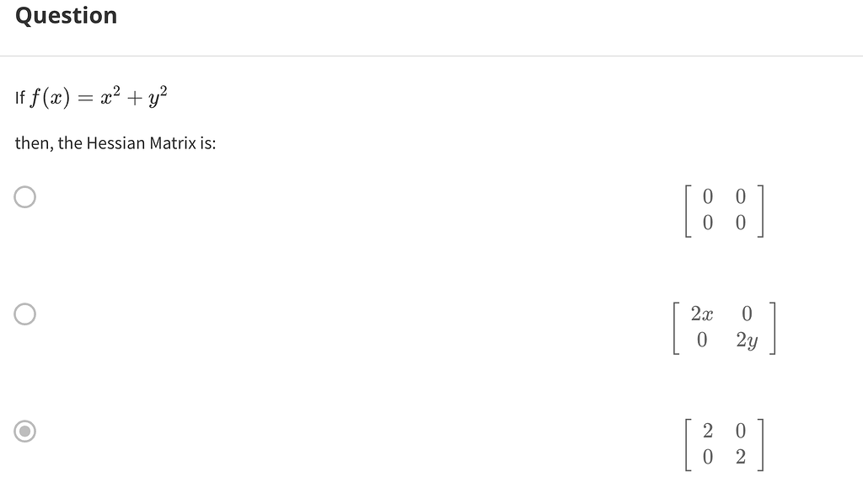Click the Question heading
This screenshot has height=504, width=863.
pos(66,15)
